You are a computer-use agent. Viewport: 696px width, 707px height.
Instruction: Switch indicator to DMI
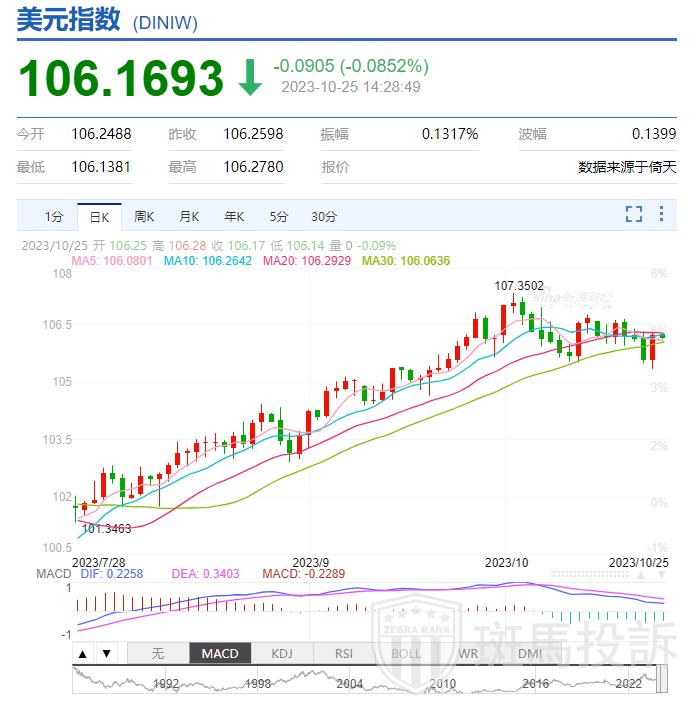pos(529,654)
